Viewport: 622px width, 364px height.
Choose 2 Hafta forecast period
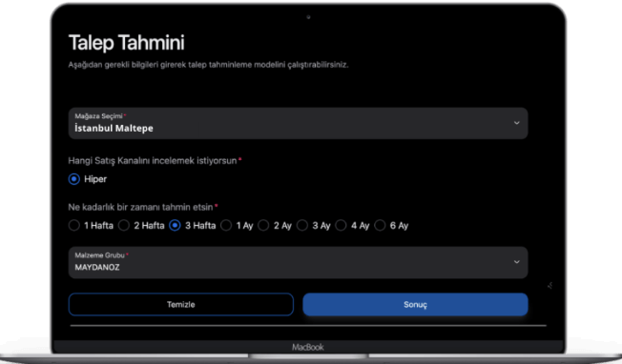(x=124, y=226)
